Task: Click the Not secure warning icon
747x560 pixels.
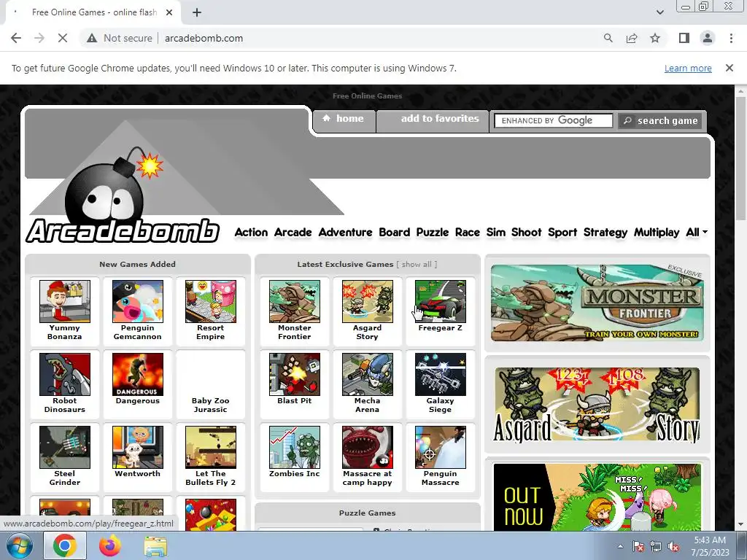Action: pyautogui.click(x=92, y=38)
